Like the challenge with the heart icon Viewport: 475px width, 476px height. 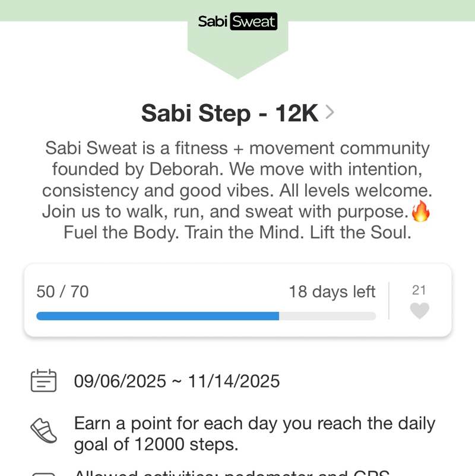pos(419,311)
